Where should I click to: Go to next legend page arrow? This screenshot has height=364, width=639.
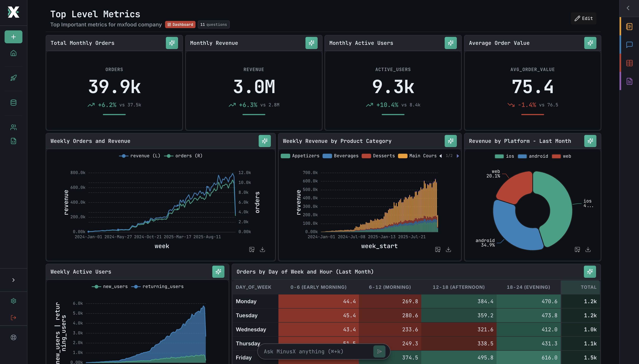(x=458, y=156)
